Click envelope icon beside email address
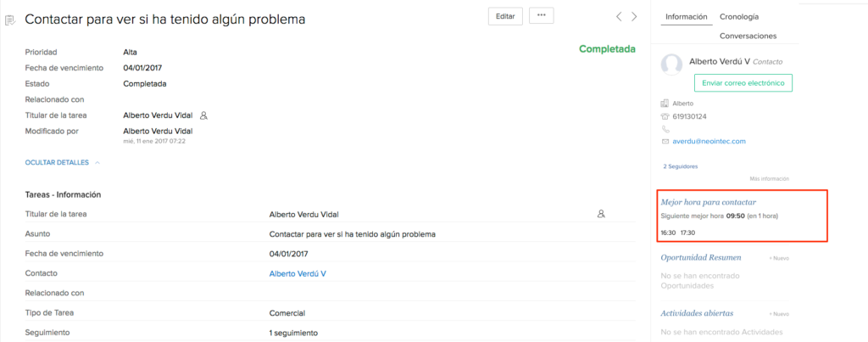868x342 pixels. coord(665,142)
